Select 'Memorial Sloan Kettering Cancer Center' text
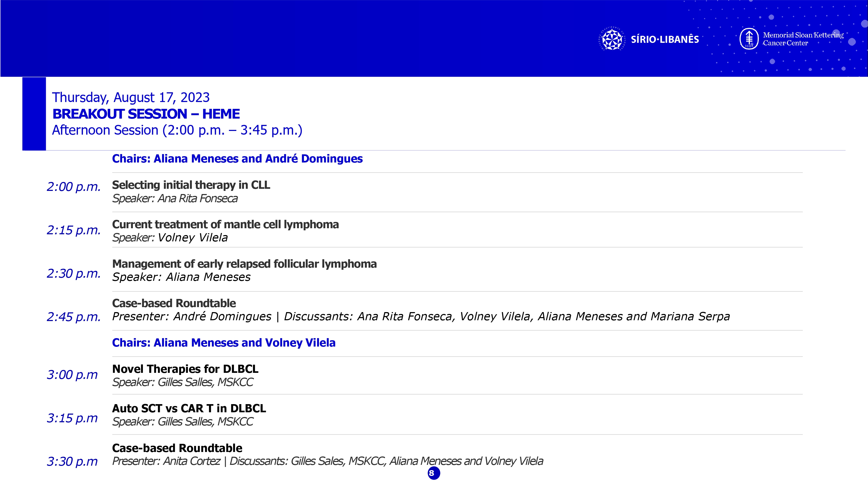The height and width of the screenshot is (488, 868). (803, 39)
